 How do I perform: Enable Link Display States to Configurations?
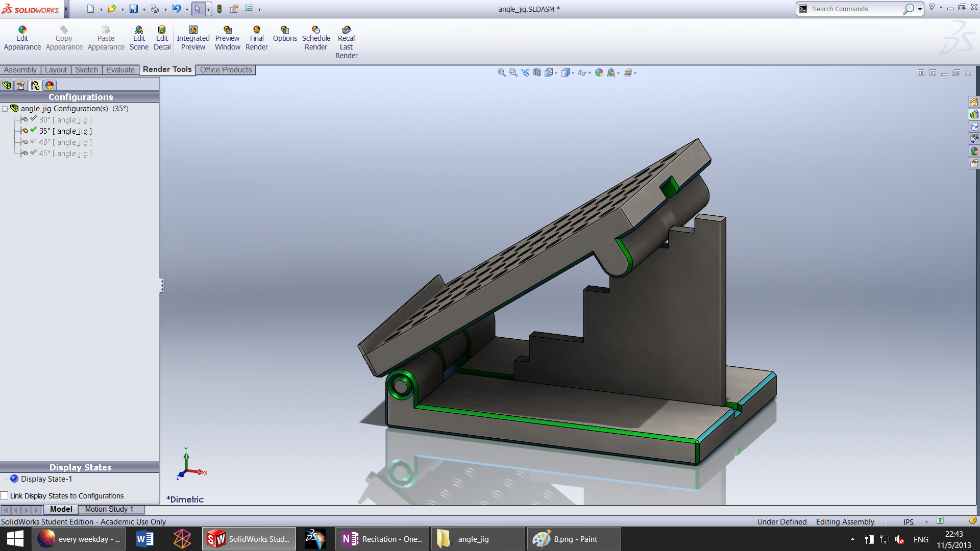4,495
